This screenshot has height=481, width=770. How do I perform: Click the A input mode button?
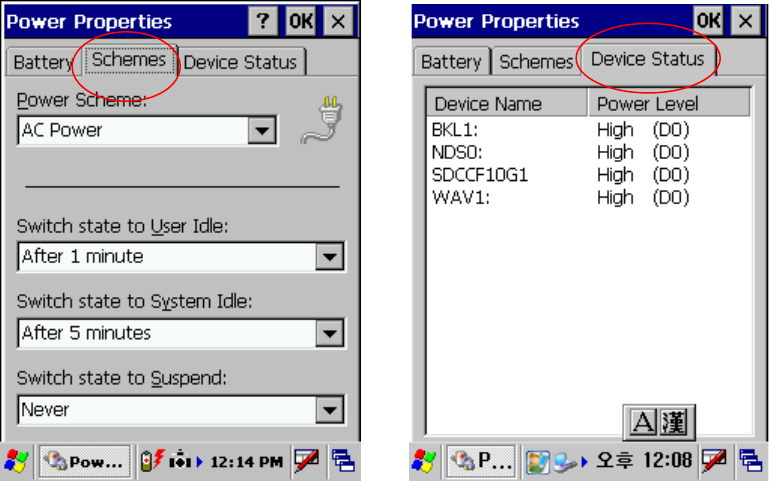coord(643,422)
